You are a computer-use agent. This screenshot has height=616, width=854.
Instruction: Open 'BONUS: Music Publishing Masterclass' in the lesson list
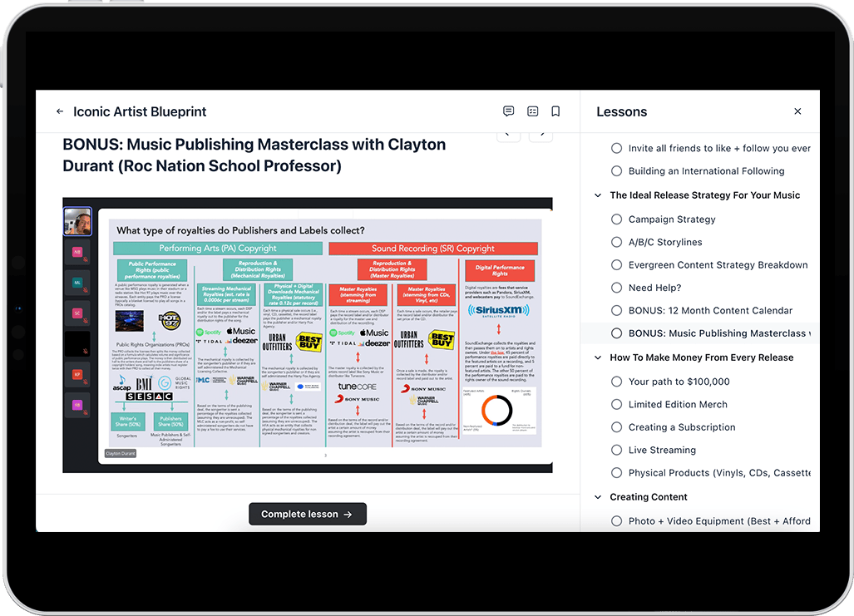click(719, 333)
